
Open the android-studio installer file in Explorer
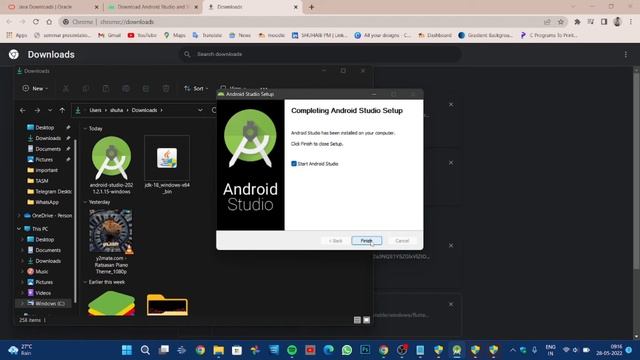[x=111, y=165]
